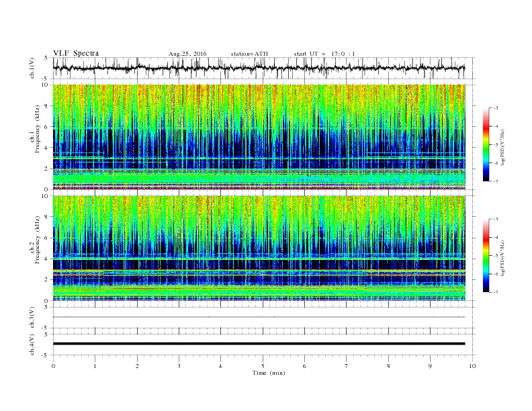Click the "station=ATH" header label
The width and height of the screenshot is (532, 411).
pyautogui.click(x=249, y=54)
